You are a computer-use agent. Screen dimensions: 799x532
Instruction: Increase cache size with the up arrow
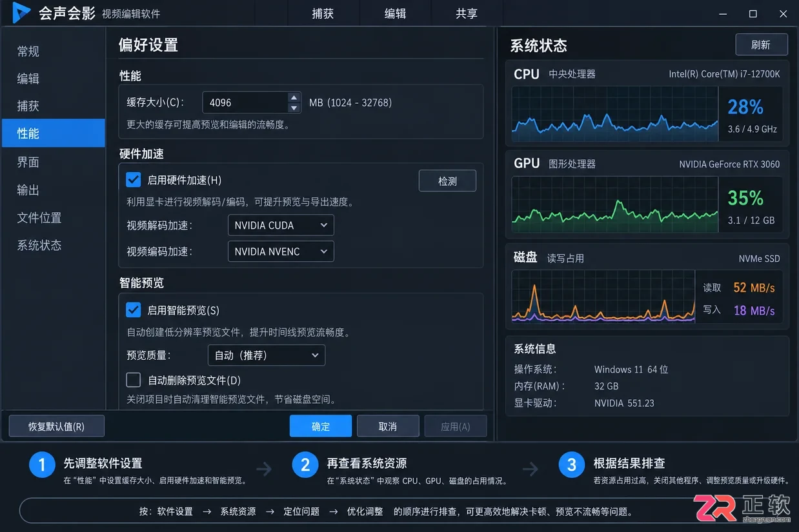[294, 97]
